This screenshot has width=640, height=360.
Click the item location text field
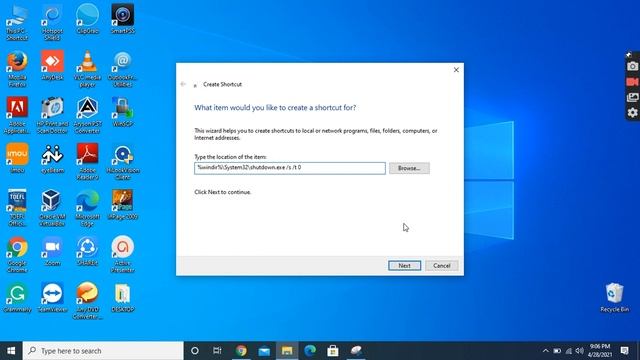click(290, 168)
